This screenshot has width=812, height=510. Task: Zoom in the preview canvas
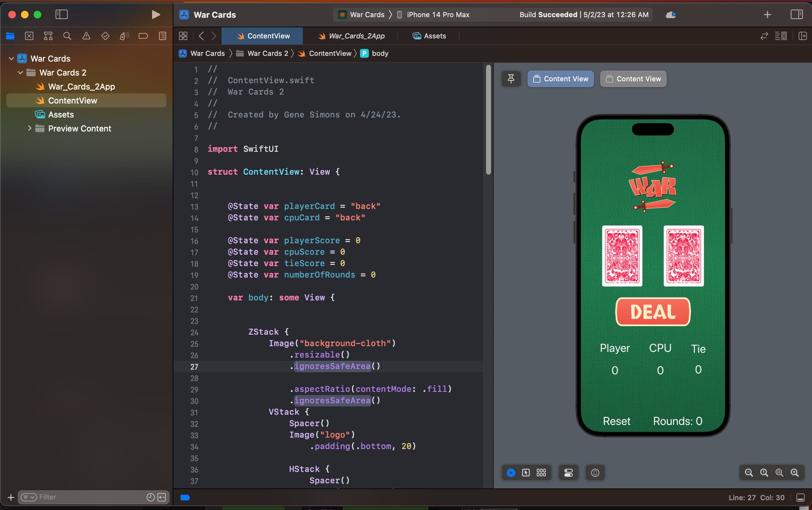[795, 473]
